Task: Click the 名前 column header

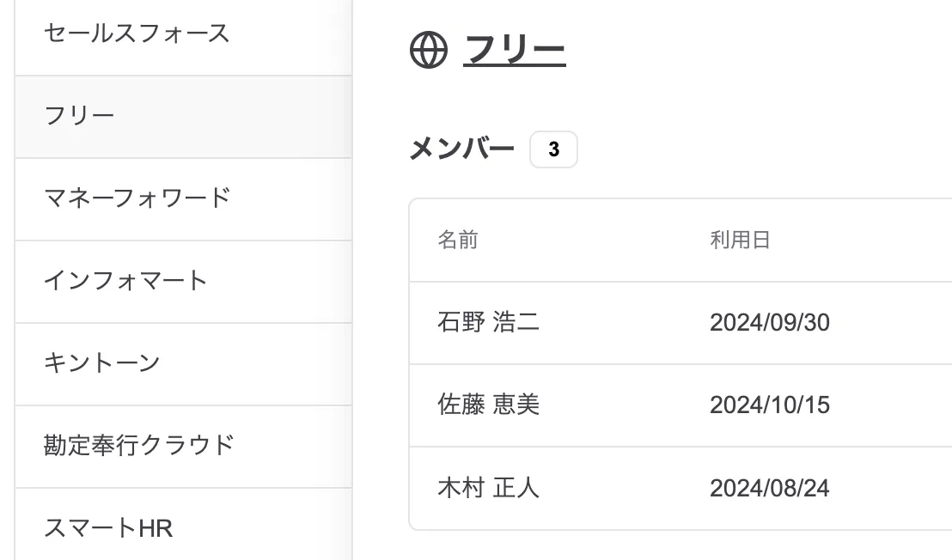Action: point(458,240)
